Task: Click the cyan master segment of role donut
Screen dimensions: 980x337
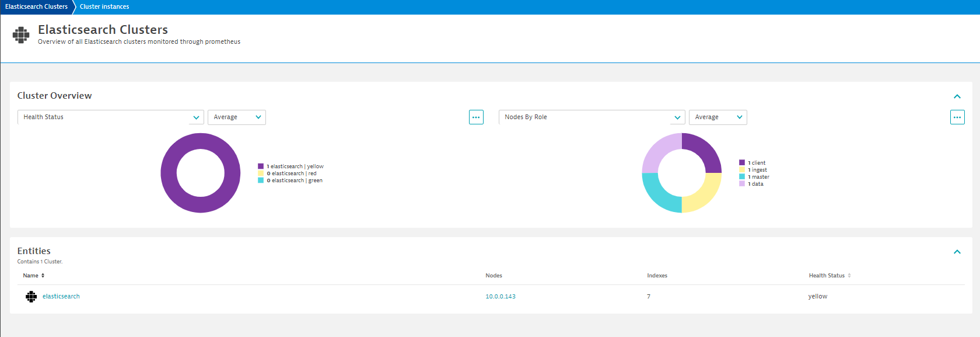Action: 660,195
